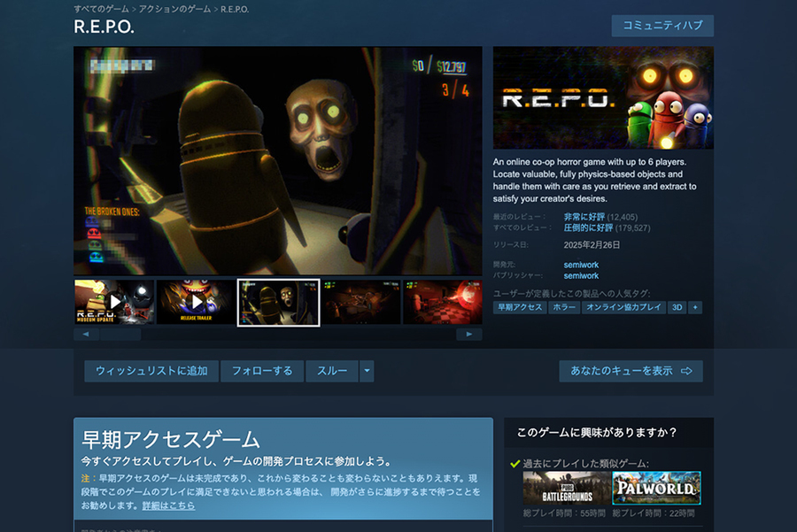The width and height of the screenshot is (797, 532).
Task: Click the game description paragraph
Action: coord(595,181)
